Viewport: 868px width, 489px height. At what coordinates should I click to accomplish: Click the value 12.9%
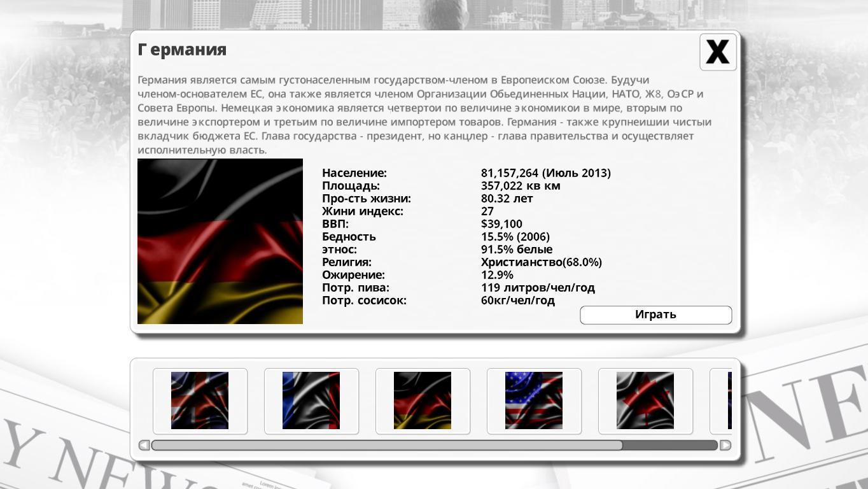pyautogui.click(x=497, y=275)
